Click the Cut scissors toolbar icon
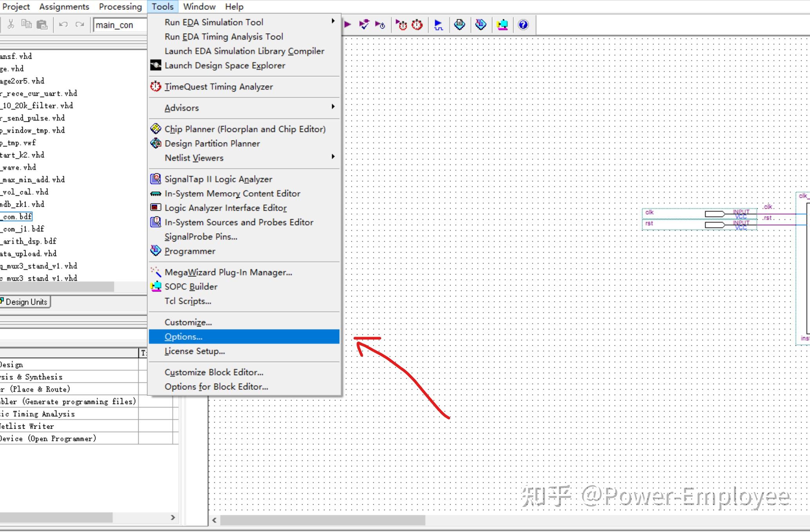Image resolution: width=810 pixels, height=532 pixels. [x=11, y=25]
